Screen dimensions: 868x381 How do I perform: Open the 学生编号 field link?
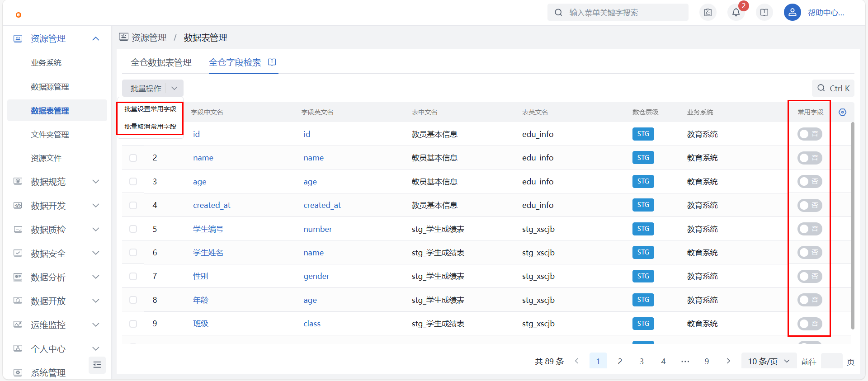208,229
